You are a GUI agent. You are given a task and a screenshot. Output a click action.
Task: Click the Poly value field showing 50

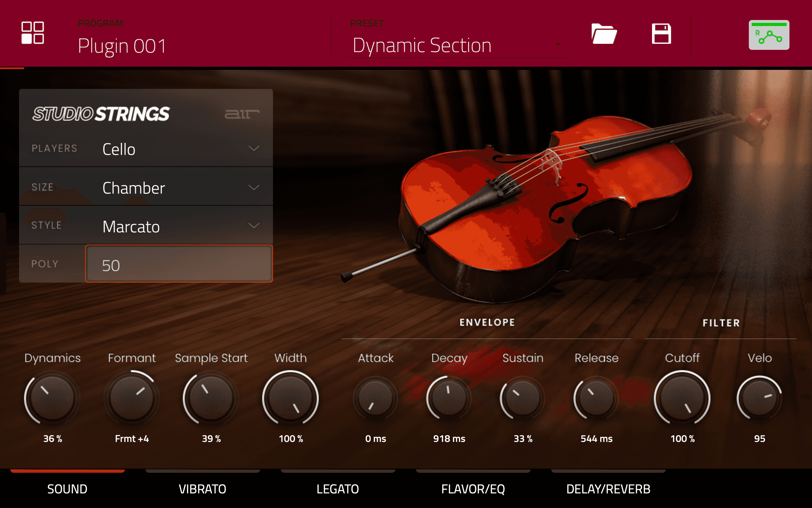click(x=179, y=264)
